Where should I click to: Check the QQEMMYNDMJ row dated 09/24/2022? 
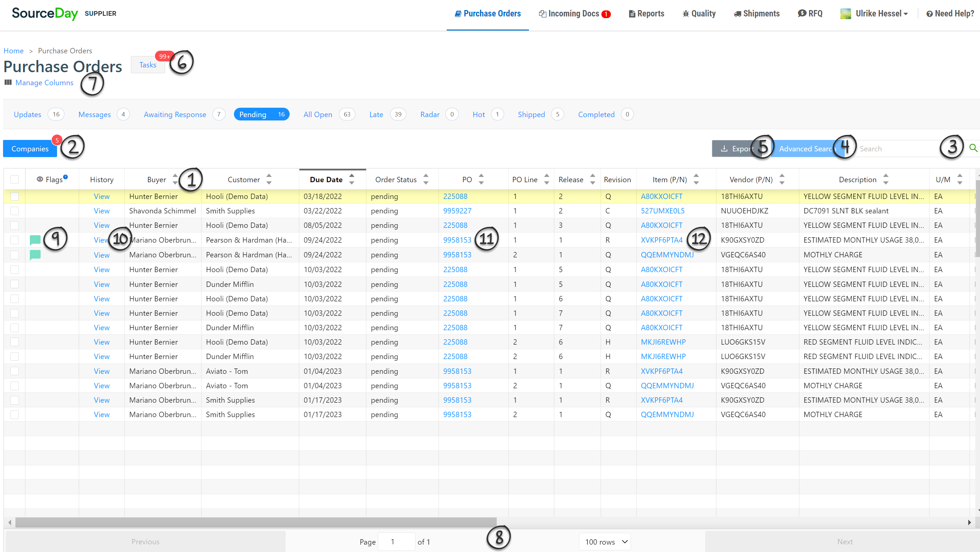(x=14, y=255)
